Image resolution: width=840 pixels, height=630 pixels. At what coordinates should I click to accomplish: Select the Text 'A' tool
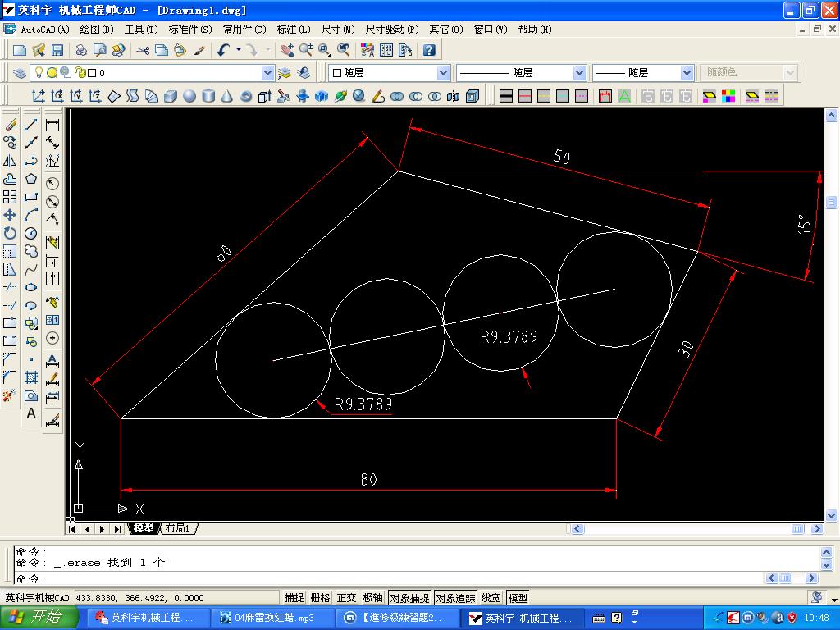coord(31,413)
